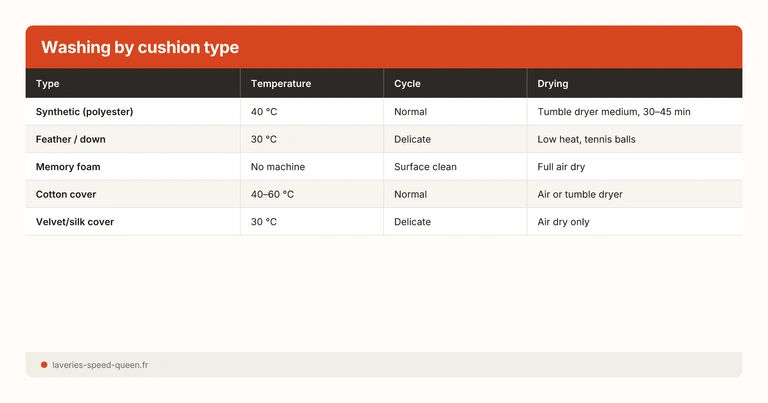Select the Cycle column header

click(x=408, y=84)
